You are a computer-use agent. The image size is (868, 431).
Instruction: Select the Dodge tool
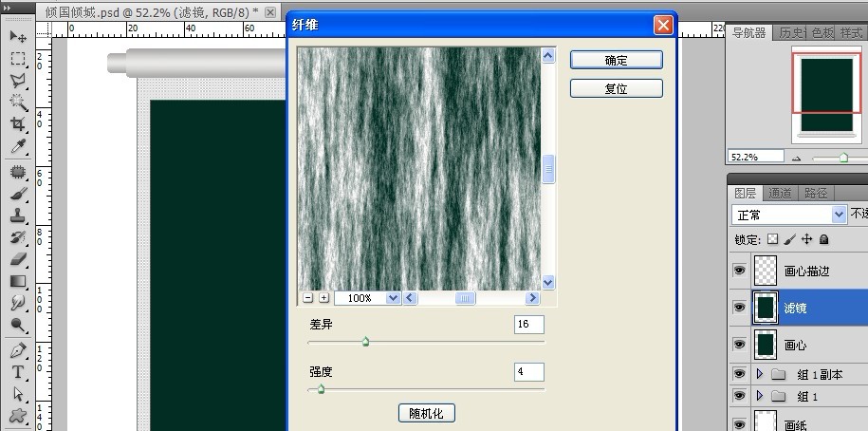[18, 325]
